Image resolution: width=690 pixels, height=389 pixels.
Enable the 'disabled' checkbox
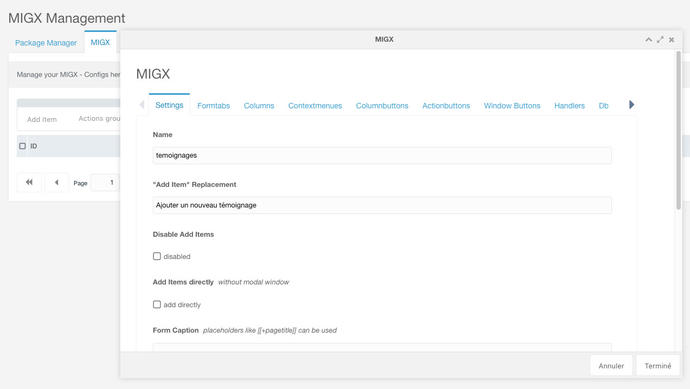157,256
